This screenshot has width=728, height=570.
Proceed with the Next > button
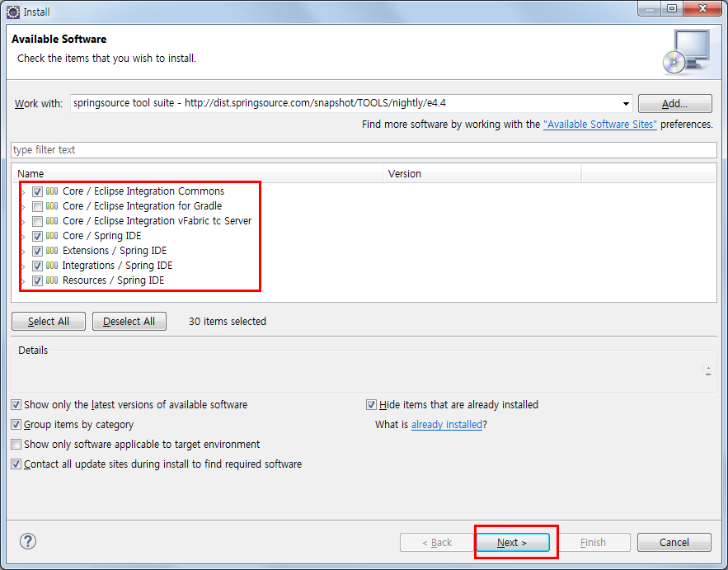(x=513, y=542)
